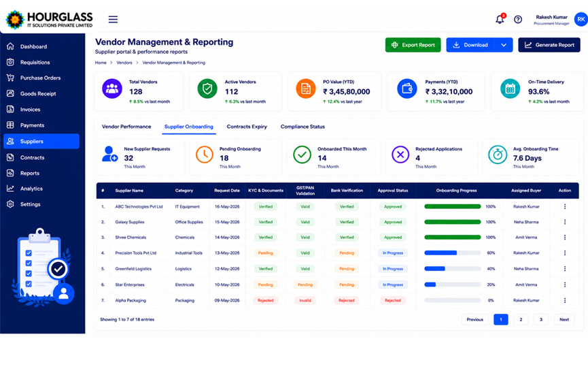This screenshot has height=373, width=588.
Task: Click Precision Tools 60% progress bar
Action: (x=453, y=253)
